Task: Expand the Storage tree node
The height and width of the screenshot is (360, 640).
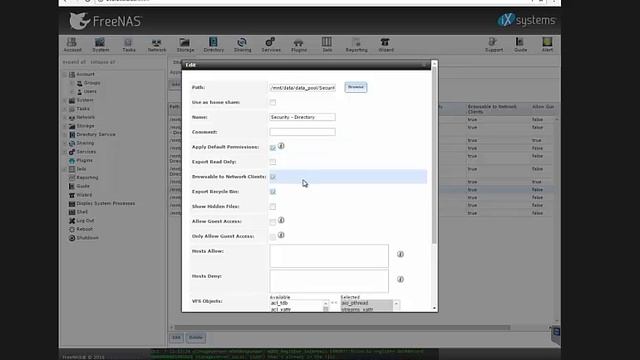Action: 65,126
